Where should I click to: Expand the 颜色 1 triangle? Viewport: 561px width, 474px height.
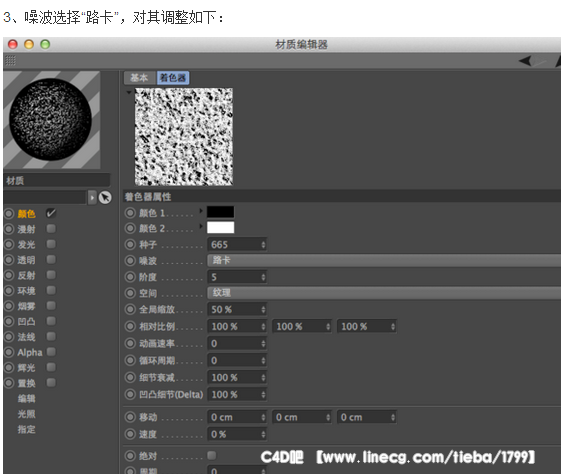point(201,211)
